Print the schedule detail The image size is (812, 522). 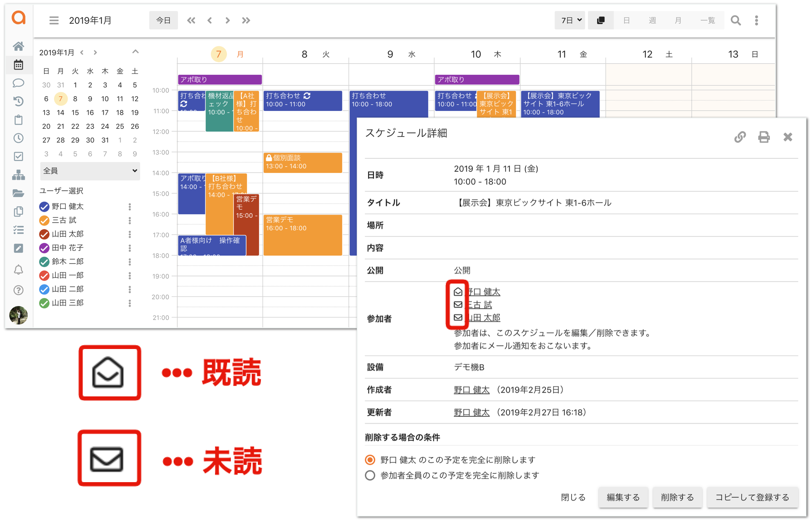pos(764,137)
